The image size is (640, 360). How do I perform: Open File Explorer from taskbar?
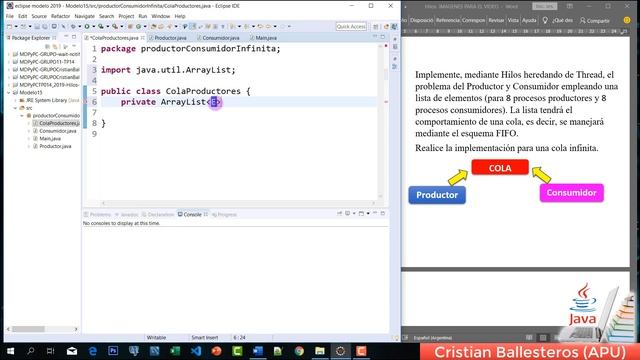point(320,351)
